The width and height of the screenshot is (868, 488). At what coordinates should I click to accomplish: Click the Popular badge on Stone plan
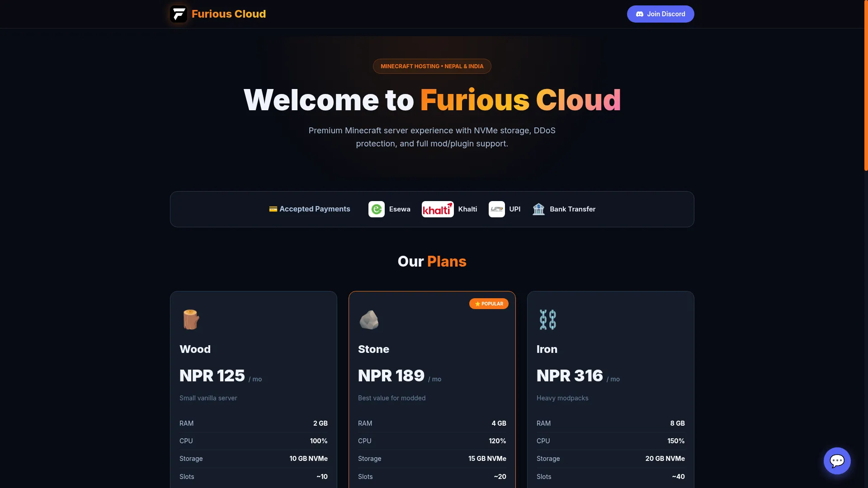coord(489,304)
